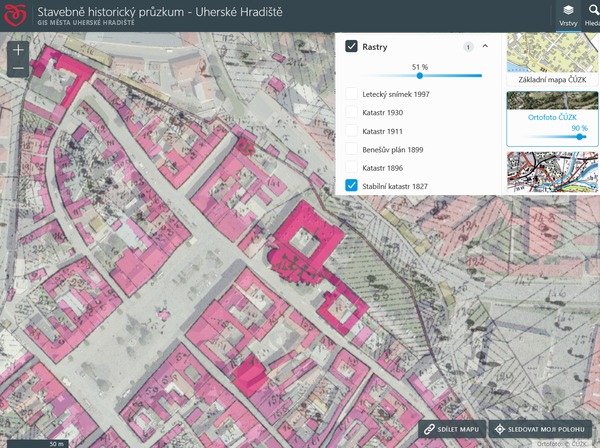
Task: Click the GIS města Uherské Hradiště subtitle
Action: coord(86,23)
